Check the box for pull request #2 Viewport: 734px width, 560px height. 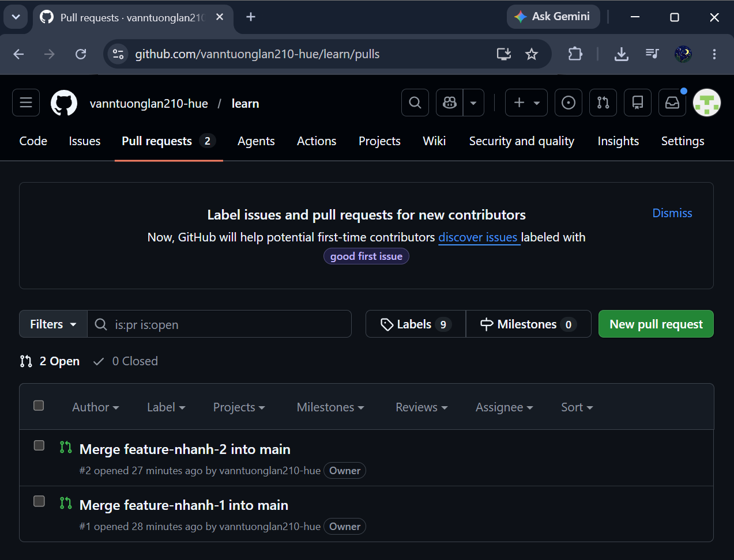point(39,445)
